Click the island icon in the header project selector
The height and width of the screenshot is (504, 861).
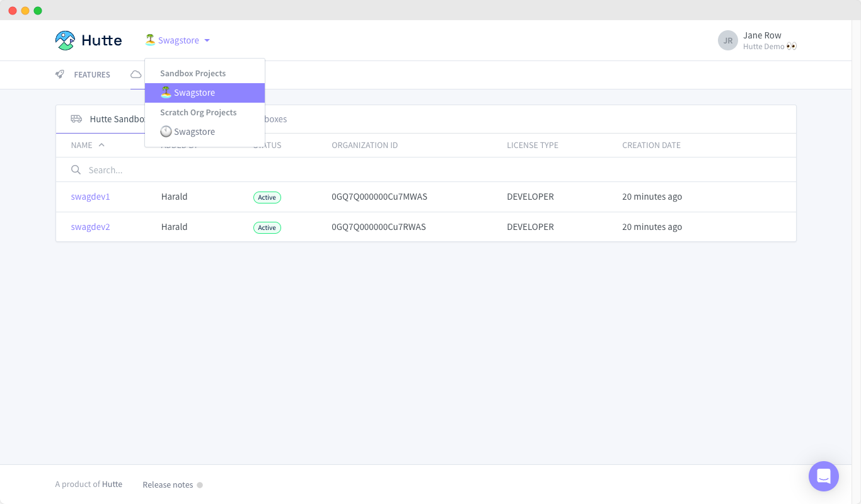coord(150,40)
